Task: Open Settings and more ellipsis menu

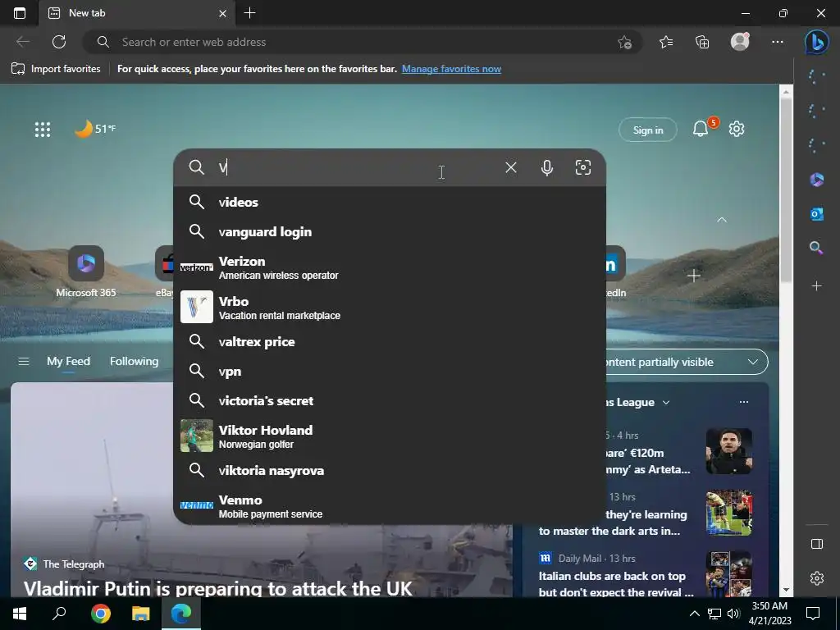Action: pos(778,42)
